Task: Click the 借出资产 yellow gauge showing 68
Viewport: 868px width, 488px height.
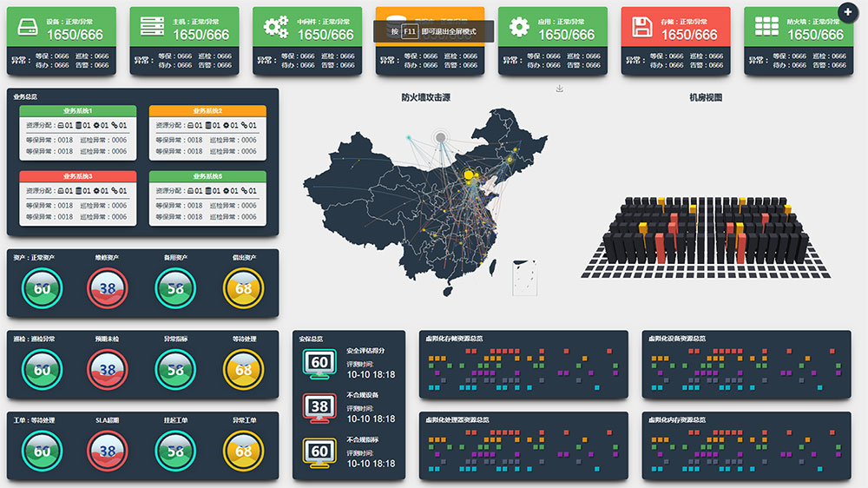Action: coord(243,288)
